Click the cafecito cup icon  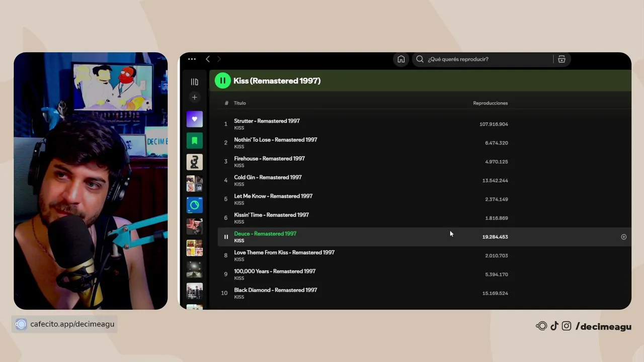(x=21, y=324)
